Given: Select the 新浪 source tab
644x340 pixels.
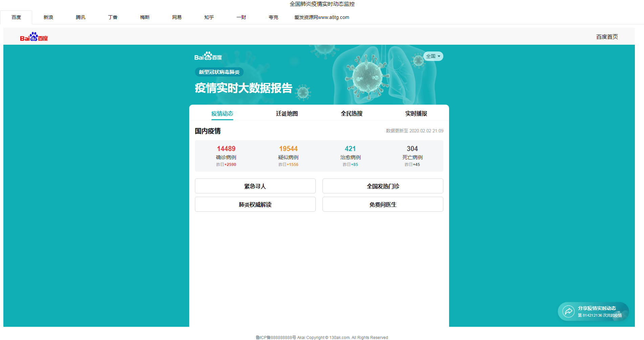Looking at the screenshot, I should click(x=48, y=17).
